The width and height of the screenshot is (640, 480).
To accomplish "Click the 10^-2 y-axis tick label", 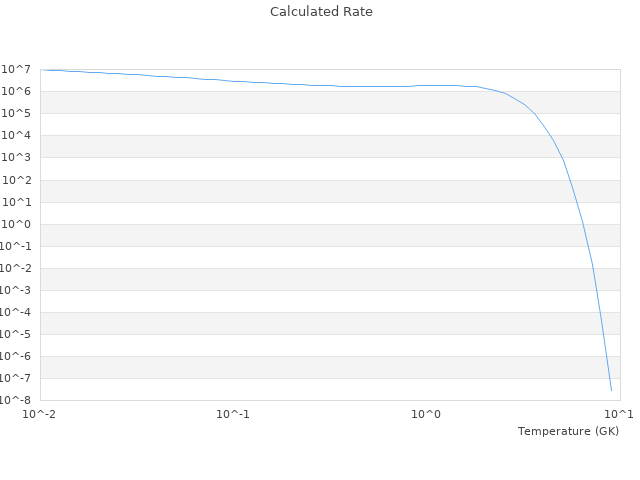I will pos(14,268).
